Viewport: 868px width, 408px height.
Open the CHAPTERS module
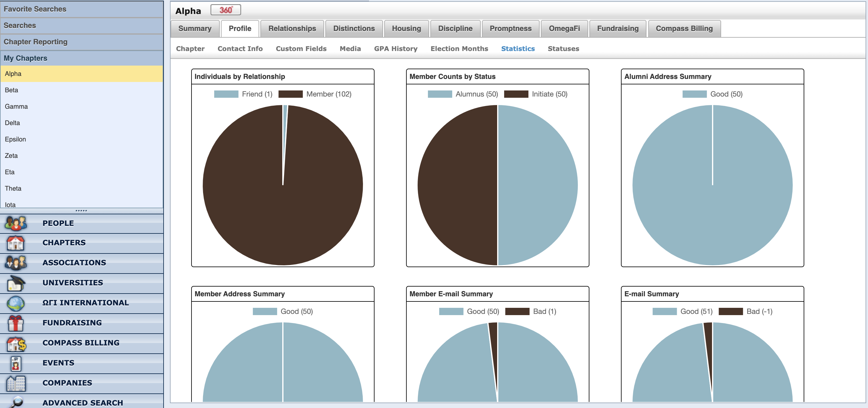pos(82,243)
